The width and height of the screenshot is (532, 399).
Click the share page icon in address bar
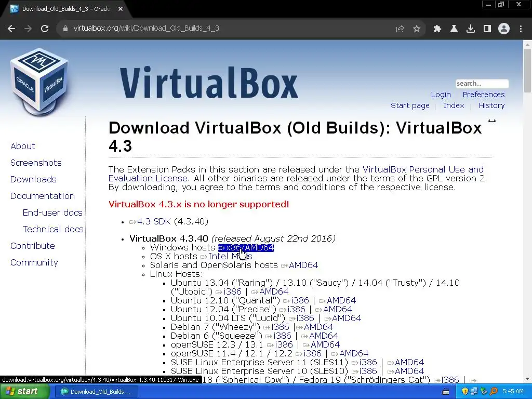click(400, 29)
